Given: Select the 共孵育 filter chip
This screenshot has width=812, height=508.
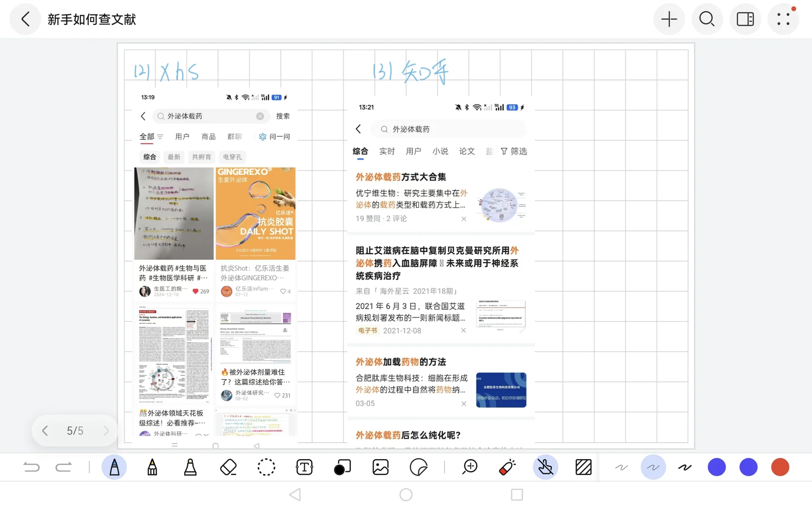Looking at the screenshot, I should (201, 157).
